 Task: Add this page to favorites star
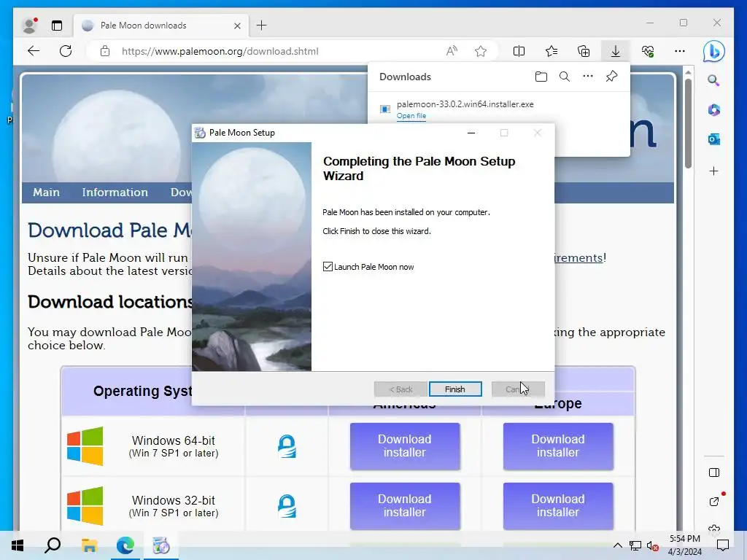481,51
